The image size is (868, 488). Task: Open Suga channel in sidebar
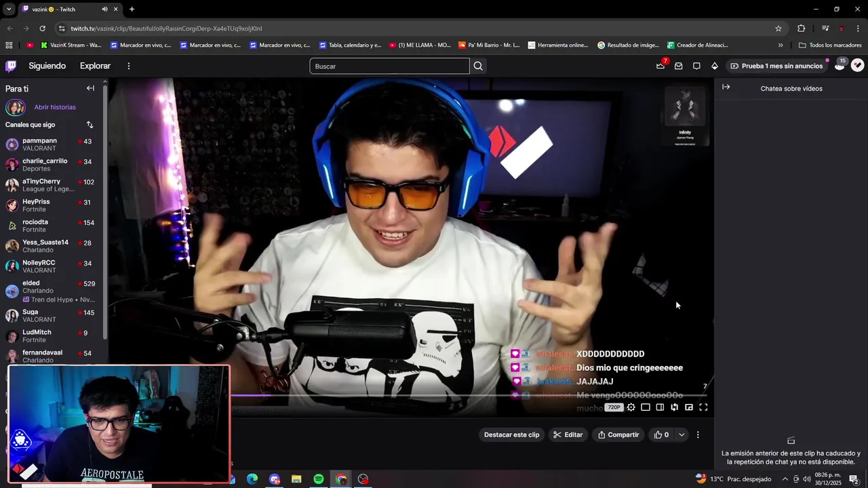52,316
